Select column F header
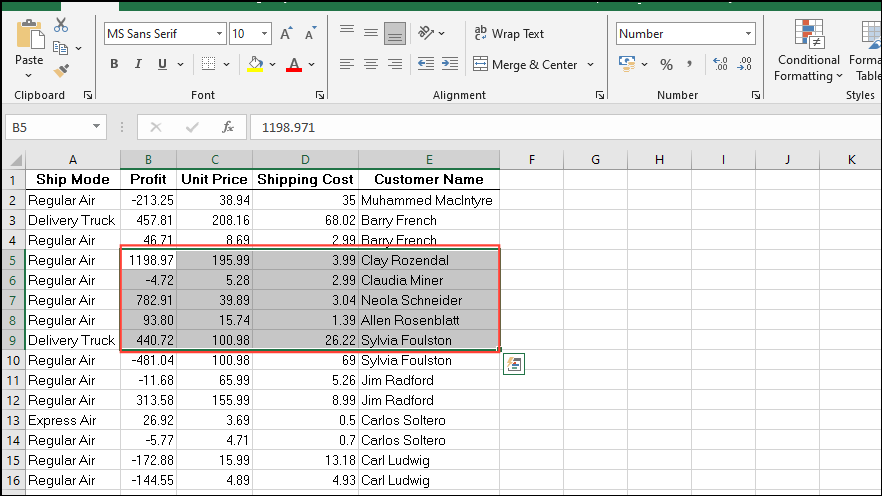Viewport: 882px width, 496px height. 532,160
